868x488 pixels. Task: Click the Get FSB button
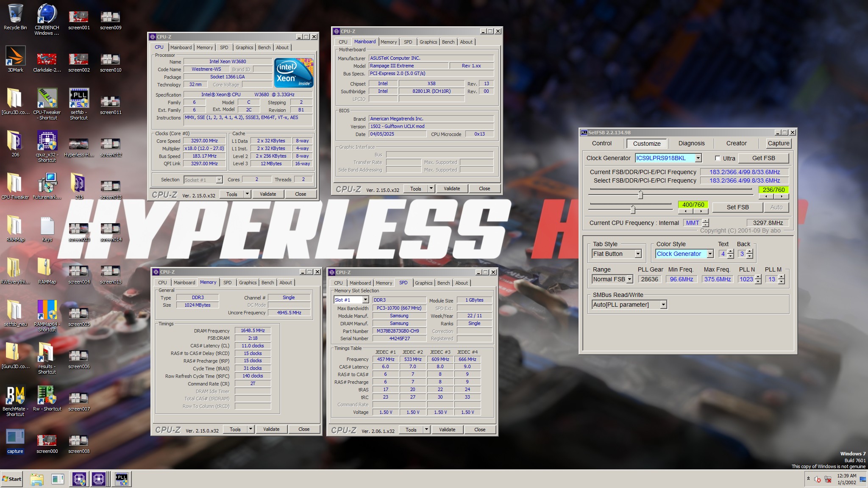click(x=763, y=158)
